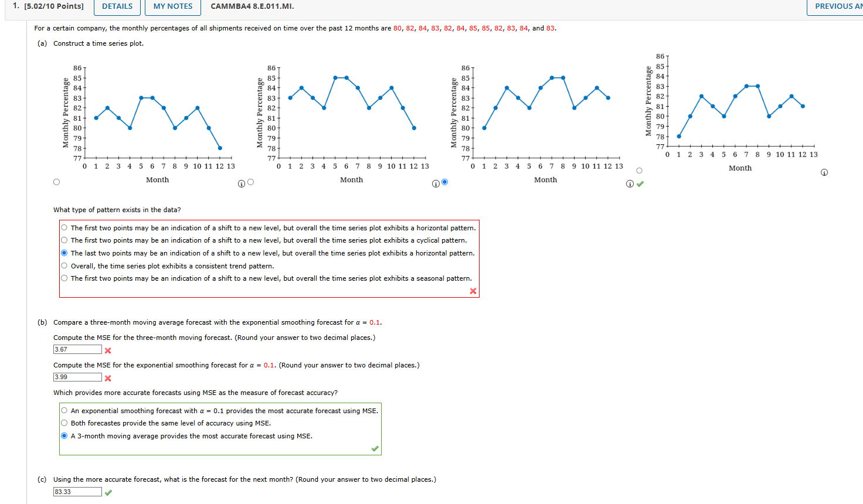
Task: Click question code CAMMBA4 8.E.011.MI.
Action: (253, 6)
